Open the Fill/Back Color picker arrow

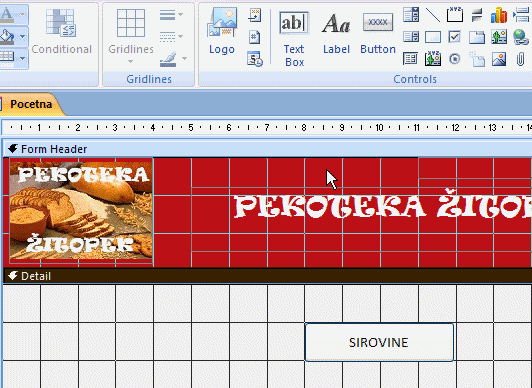coord(23,36)
